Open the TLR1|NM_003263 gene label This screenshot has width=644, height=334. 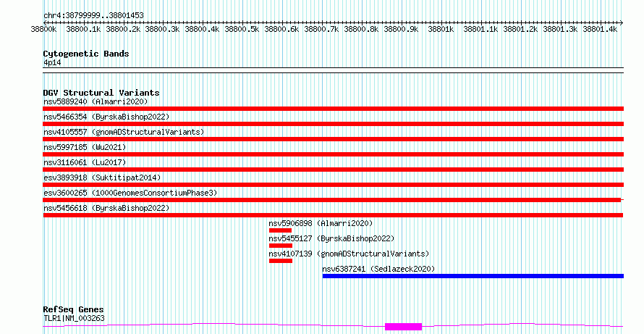click(x=74, y=318)
